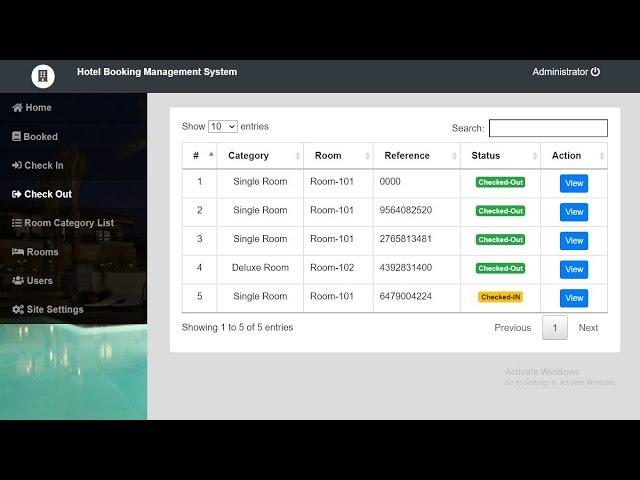View checked-in booking 6479004224
The image size is (640, 480).
coord(574,298)
